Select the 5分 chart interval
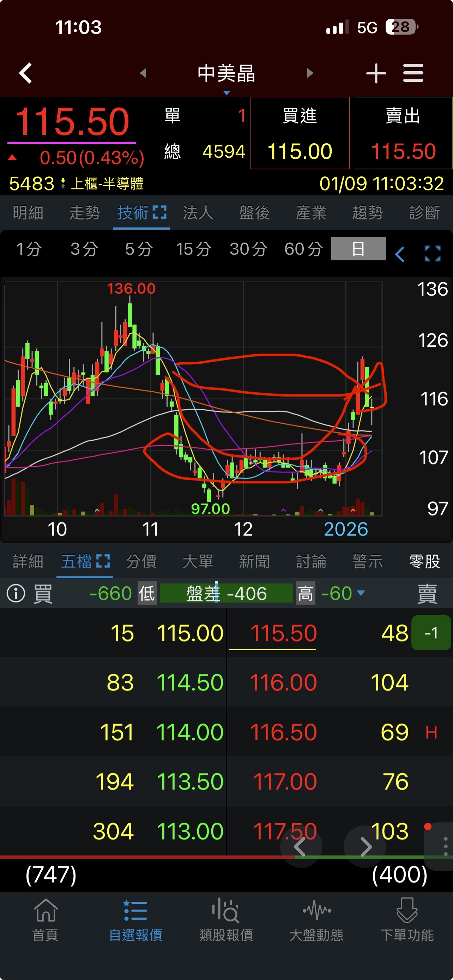 139,249
